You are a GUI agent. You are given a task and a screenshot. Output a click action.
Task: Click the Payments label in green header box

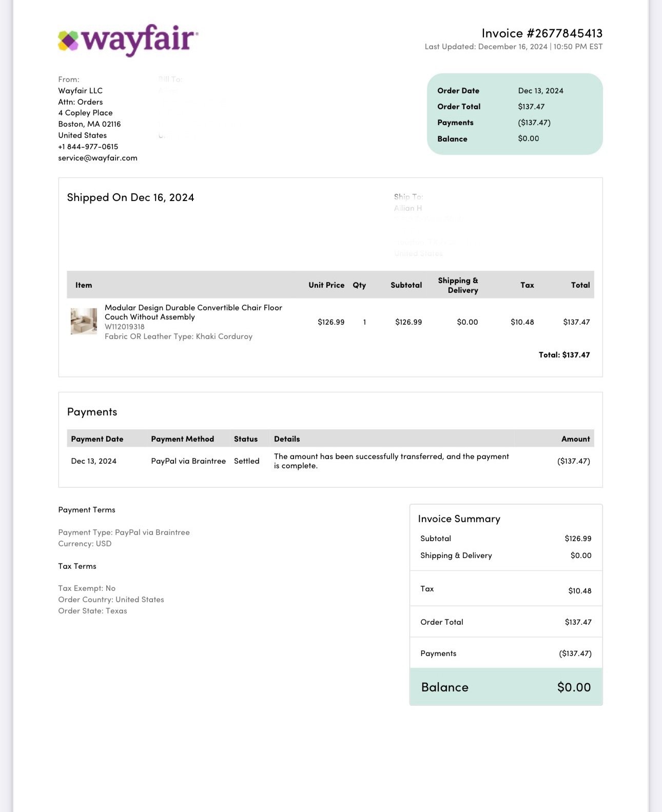[455, 123]
